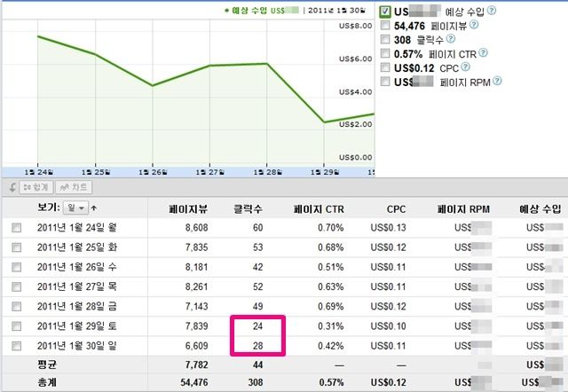This screenshot has height=392, width=568.
Task: Open help icon next to 페이지 CTR
Action: click(x=483, y=53)
